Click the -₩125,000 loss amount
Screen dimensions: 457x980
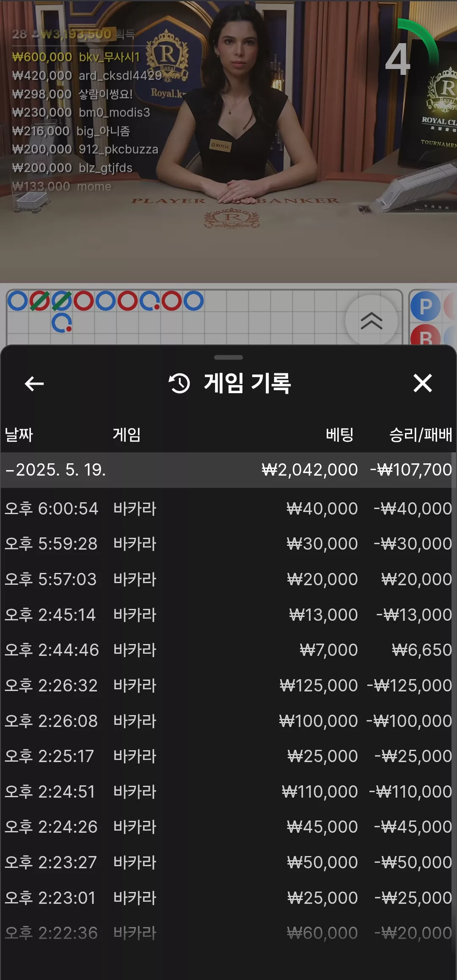410,685
